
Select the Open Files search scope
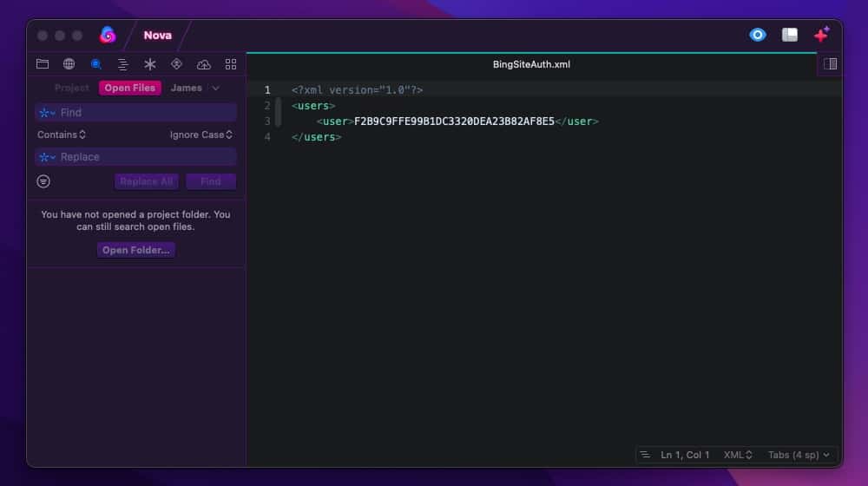[x=130, y=88]
